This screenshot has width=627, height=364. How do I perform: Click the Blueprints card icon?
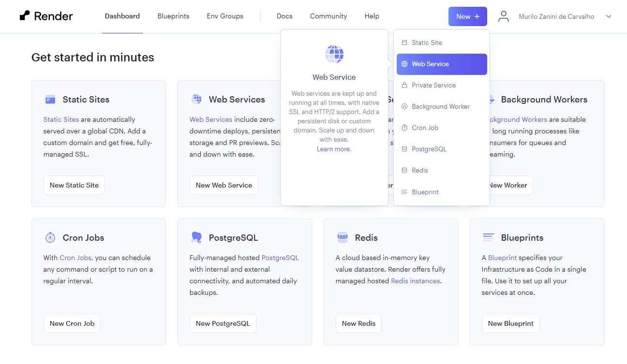[489, 237]
